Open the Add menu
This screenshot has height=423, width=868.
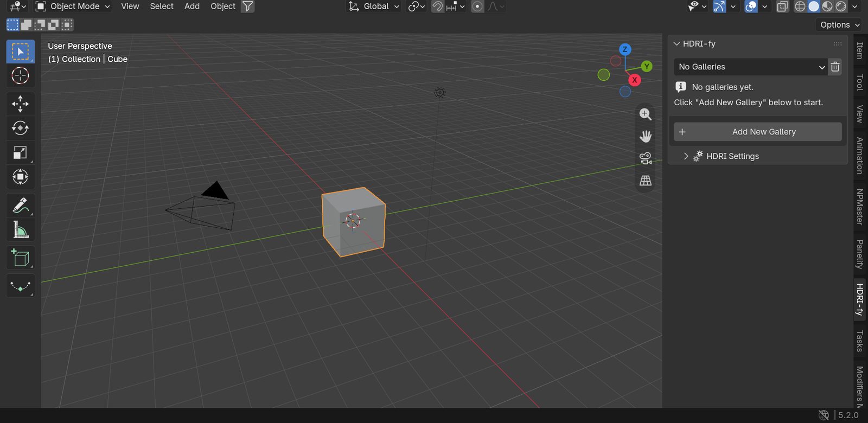192,7
